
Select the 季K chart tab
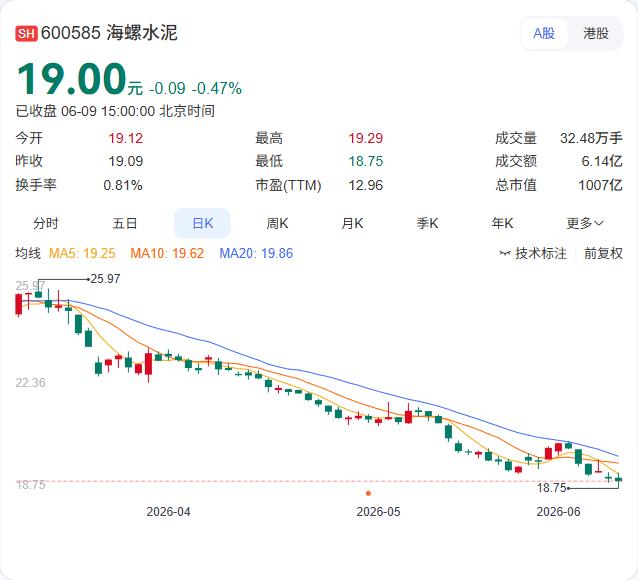point(427,223)
